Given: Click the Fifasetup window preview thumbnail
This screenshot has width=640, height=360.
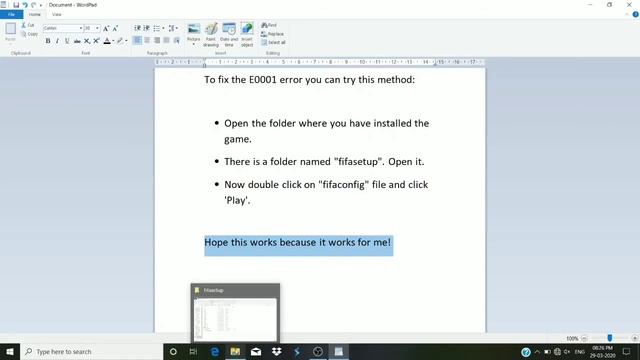Looking at the screenshot, I should click(236, 319).
